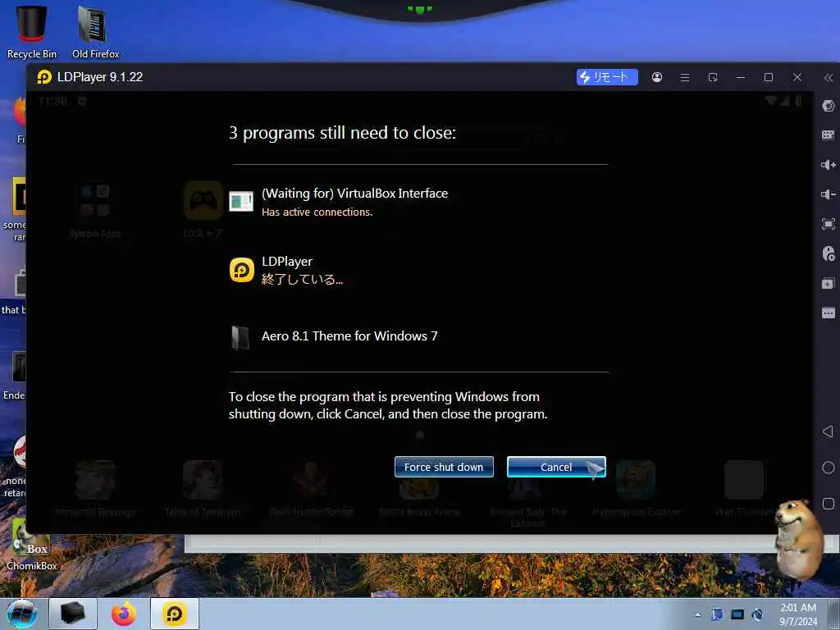The width and height of the screenshot is (840, 630).
Task: Click the LDPlayer multi-window title bar icon
Action: point(713,78)
